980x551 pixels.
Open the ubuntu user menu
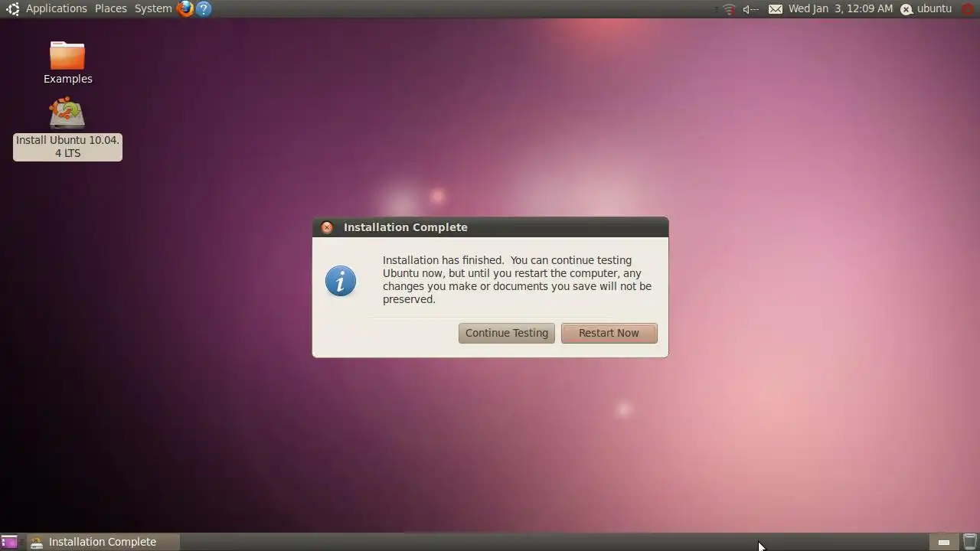926,8
